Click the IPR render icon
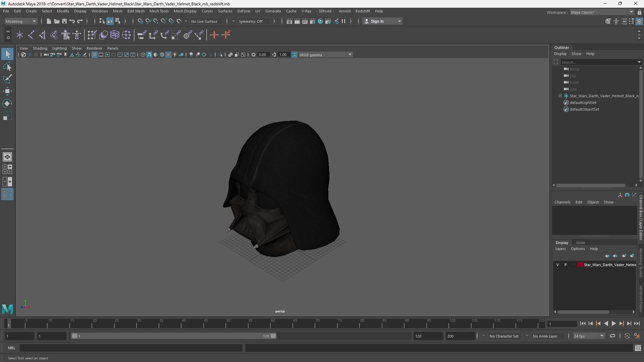Image resolution: width=644 pixels, height=362 pixels. (x=305, y=21)
